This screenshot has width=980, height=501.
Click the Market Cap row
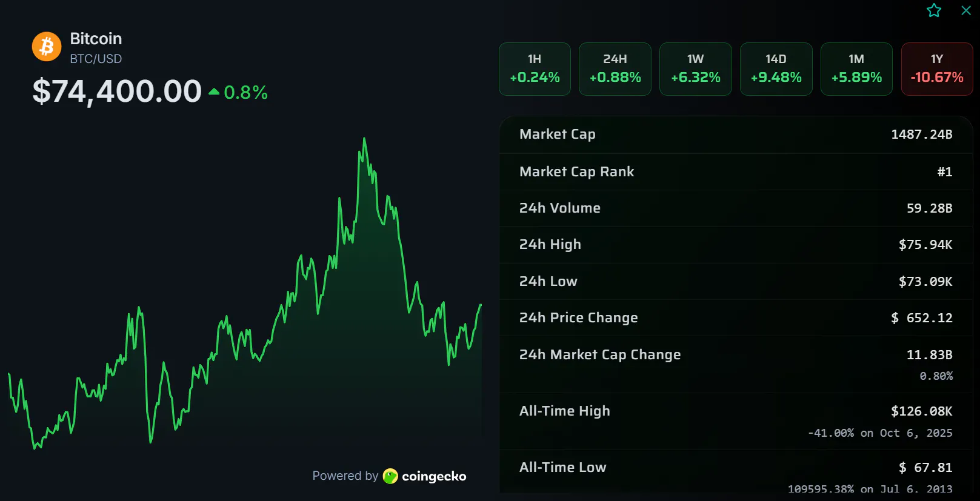[x=736, y=134]
